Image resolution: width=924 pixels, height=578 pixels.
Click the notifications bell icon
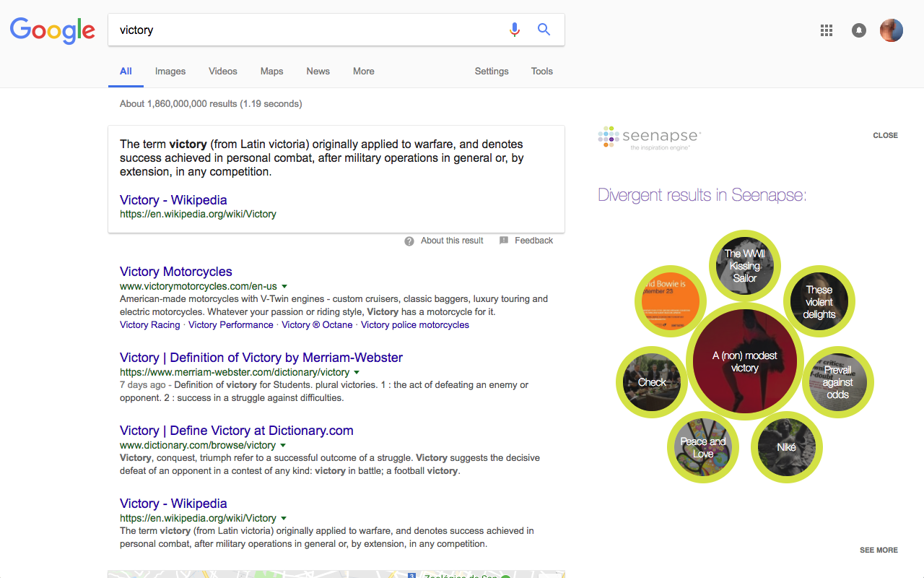tap(858, 30)
